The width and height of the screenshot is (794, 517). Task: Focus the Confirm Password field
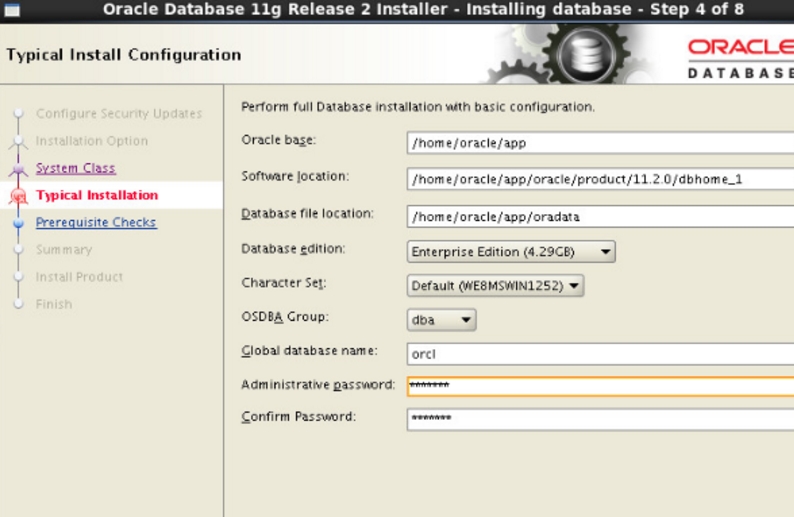pyautogui.click(x=600, y=419)
